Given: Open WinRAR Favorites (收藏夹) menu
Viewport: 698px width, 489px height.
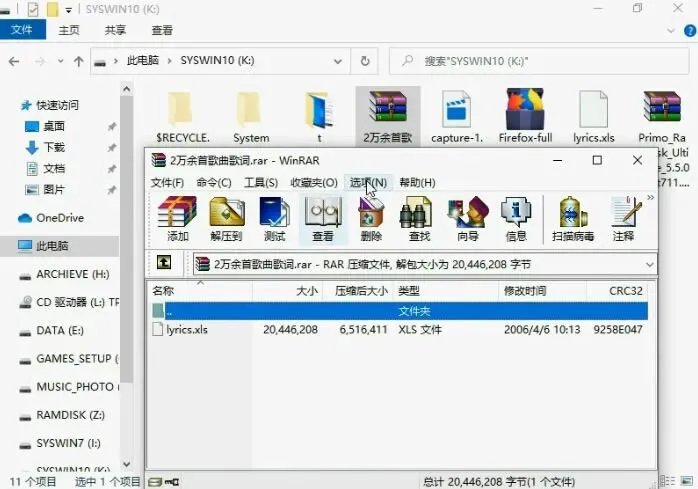Looking at the screenshot, I should pyautogui.click(x=314, y=183).
